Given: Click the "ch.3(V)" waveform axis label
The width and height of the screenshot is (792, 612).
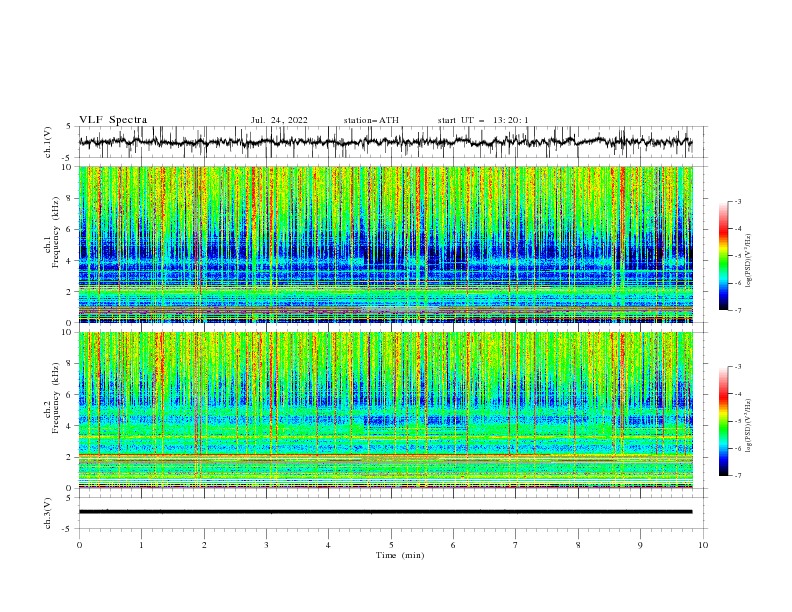Looking at the screenshot, I should [x=48, y=513].
